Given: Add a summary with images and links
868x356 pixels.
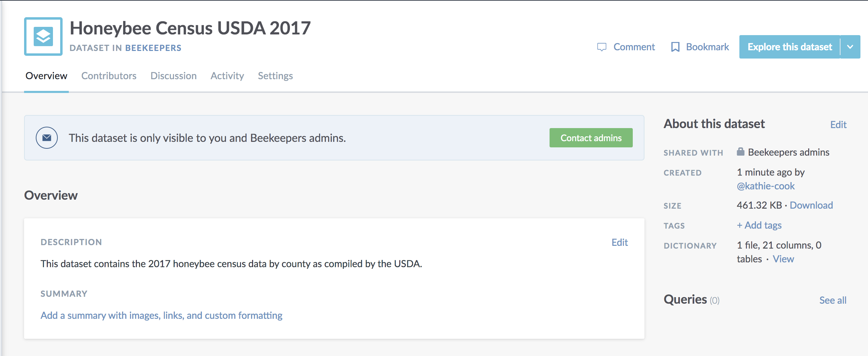Looking at the screenshot, I should point(162,315).
